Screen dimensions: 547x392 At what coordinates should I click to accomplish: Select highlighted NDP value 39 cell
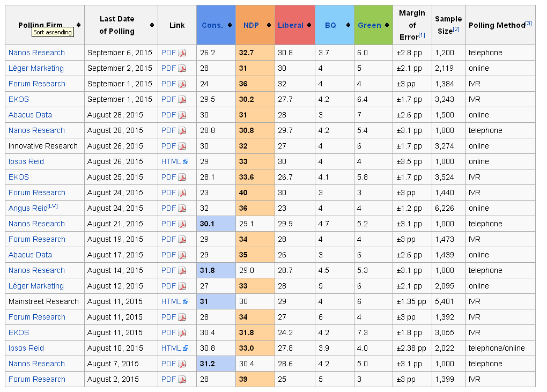[255, 379]
